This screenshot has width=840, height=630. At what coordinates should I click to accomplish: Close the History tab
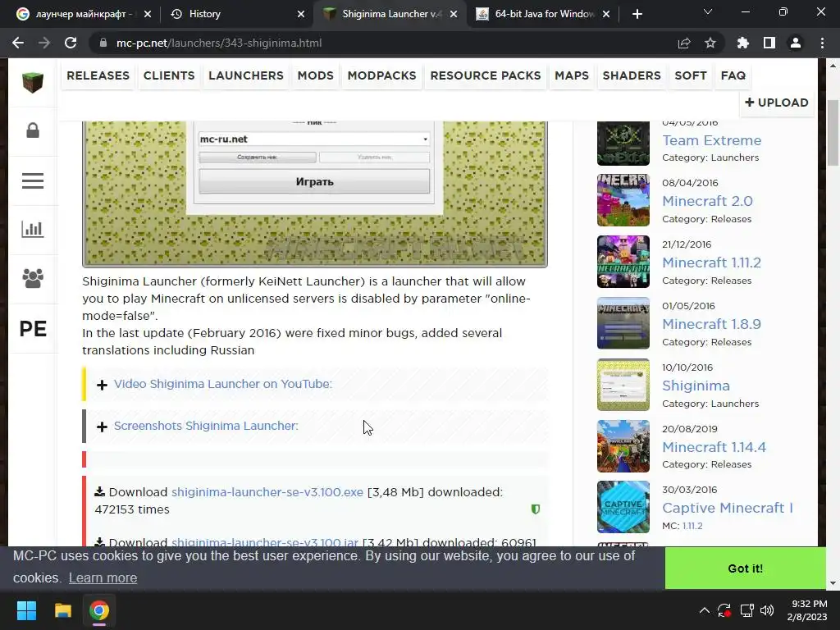tap(301, 14)
